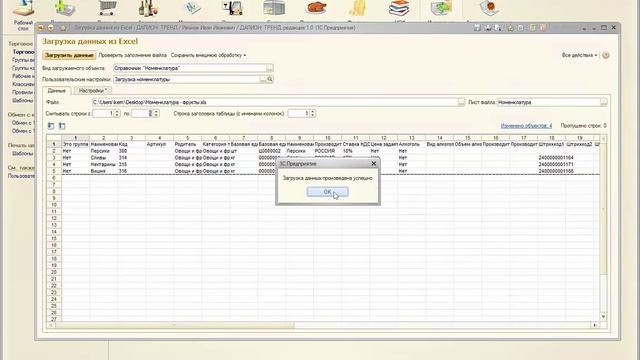Click the Пользовательские настройки field
Viewport: 640px width, 360px height.
[187, 79]
